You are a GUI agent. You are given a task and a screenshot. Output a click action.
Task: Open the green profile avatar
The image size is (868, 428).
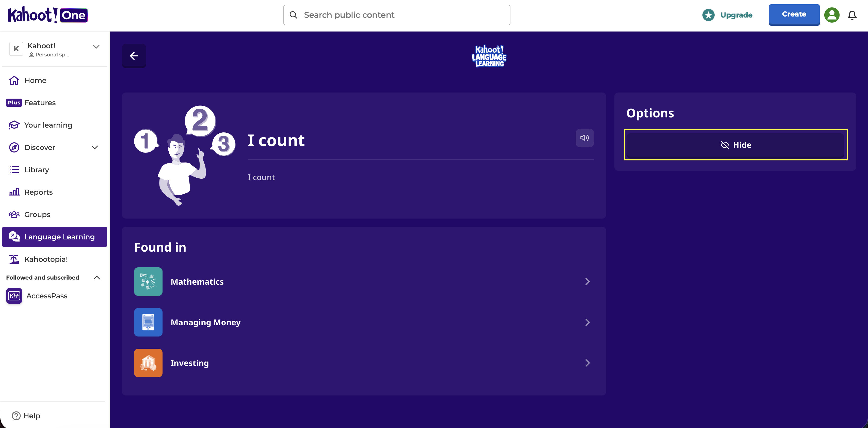pyautogui.click(x=832, y=15)
